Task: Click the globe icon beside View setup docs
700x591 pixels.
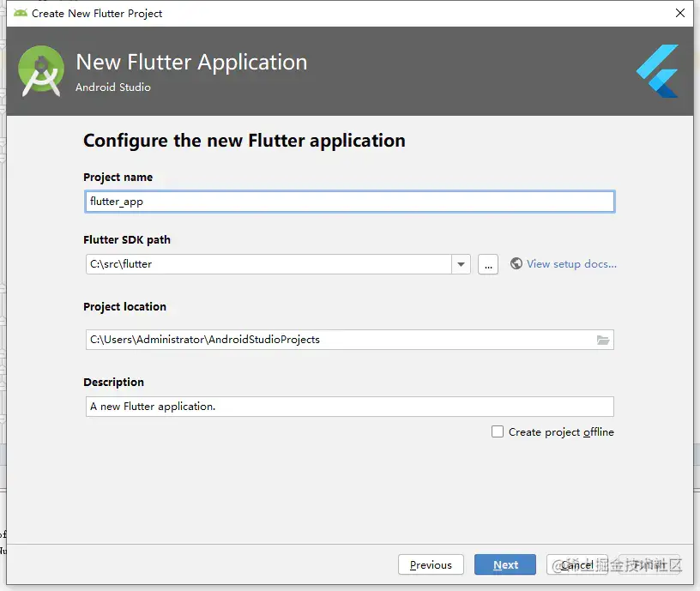Action: tap(516, 263)
